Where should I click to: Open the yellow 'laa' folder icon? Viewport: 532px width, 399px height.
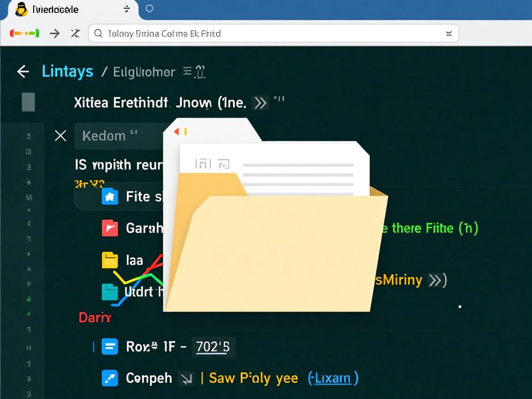[x=109, y=260]
